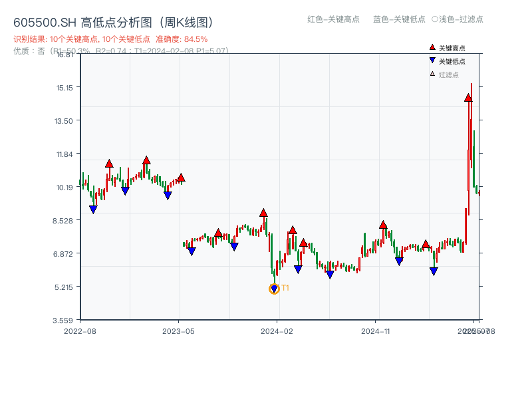Viewport: 532px width, 399px height.
Task: Click the 3.559 value on the price axis
Action: 65,320
